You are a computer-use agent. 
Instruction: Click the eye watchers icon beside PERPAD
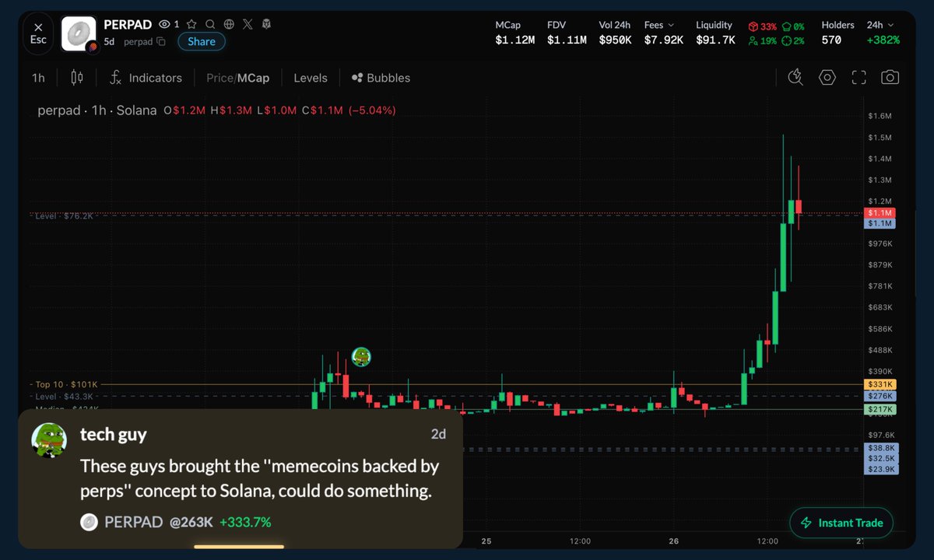164,24
